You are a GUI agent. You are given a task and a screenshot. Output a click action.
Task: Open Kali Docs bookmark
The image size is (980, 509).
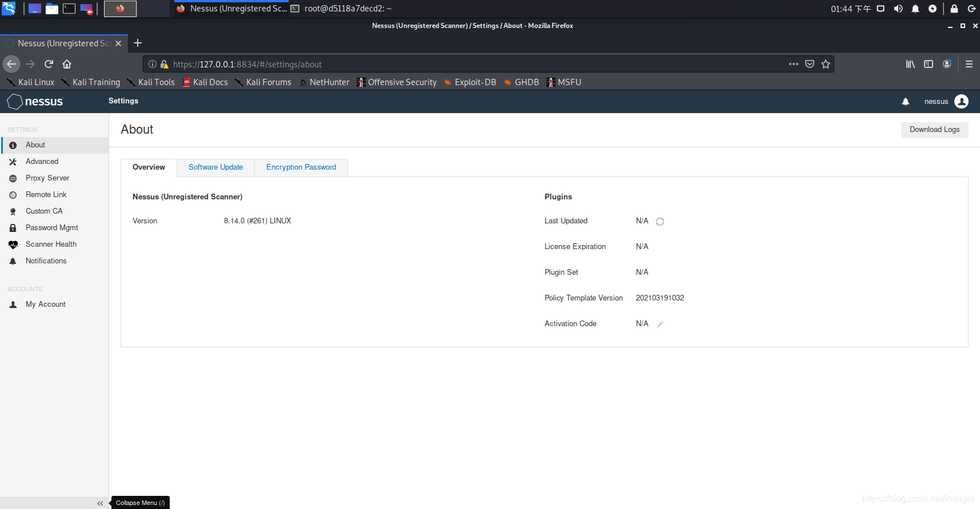pyautogui.click(x=205, y=82)
